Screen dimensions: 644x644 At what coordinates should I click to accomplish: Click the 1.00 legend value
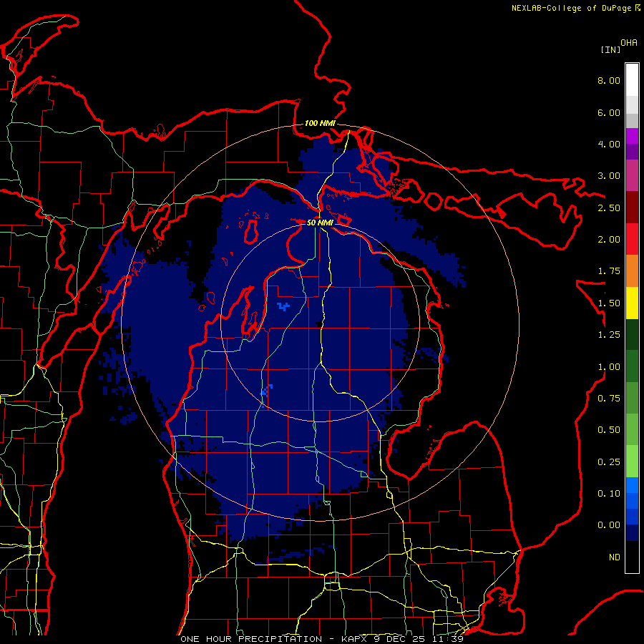(609, 367)
